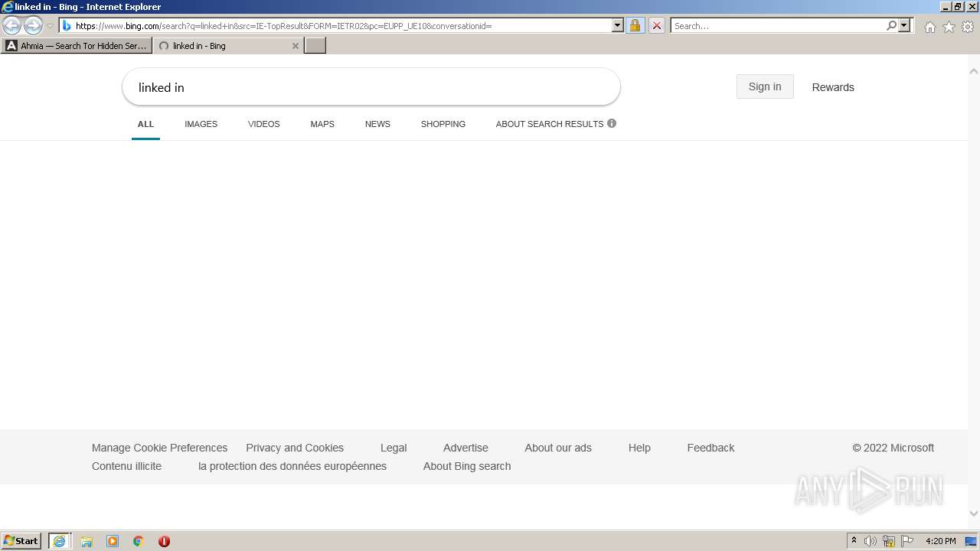Select the ALL results tab
The height and width of the screenshot is (551, 980).
[145, 124]
